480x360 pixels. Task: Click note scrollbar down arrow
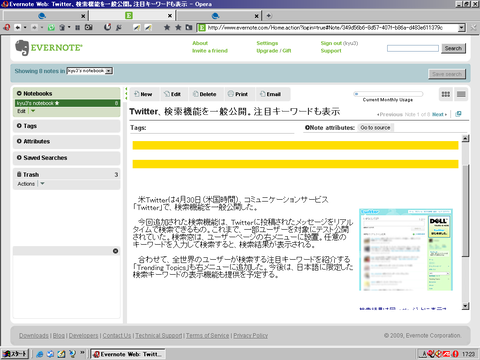(x=466, y=306)
